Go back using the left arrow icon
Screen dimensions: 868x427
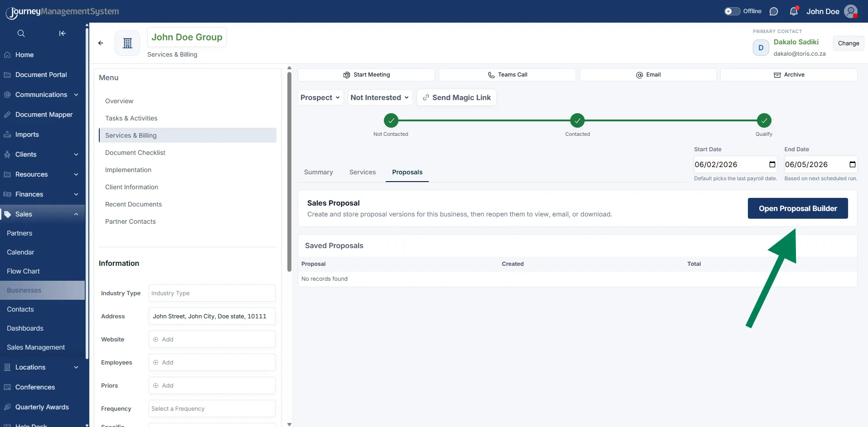[101, 43]
